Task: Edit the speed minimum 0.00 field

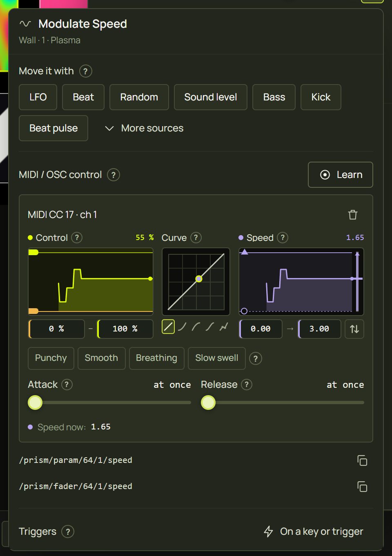Action: (261, 329)
